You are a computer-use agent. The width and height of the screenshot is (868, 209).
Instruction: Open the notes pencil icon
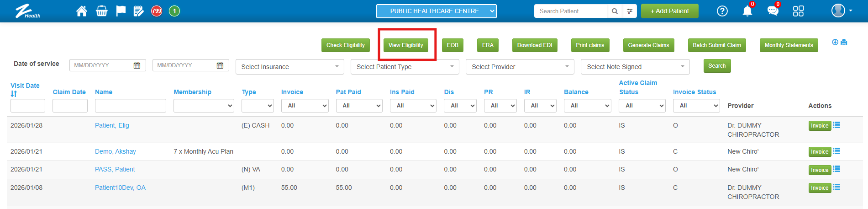tap(138, 11)
